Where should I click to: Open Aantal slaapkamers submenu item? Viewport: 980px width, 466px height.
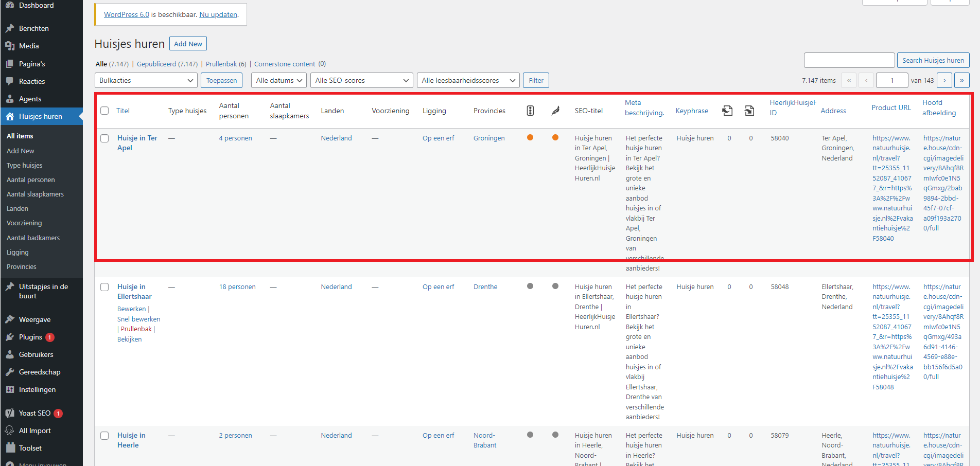click(x=36, y=194)
